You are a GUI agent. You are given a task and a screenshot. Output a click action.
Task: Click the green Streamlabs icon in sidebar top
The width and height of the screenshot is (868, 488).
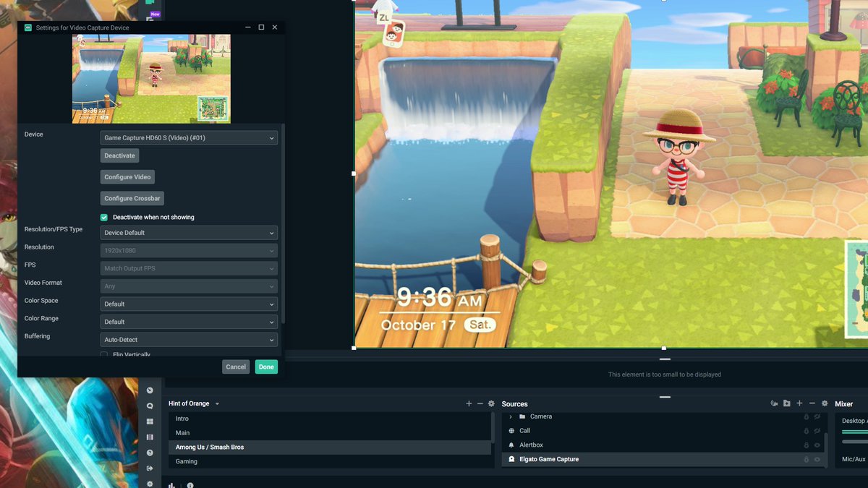(x=150, y=2)
